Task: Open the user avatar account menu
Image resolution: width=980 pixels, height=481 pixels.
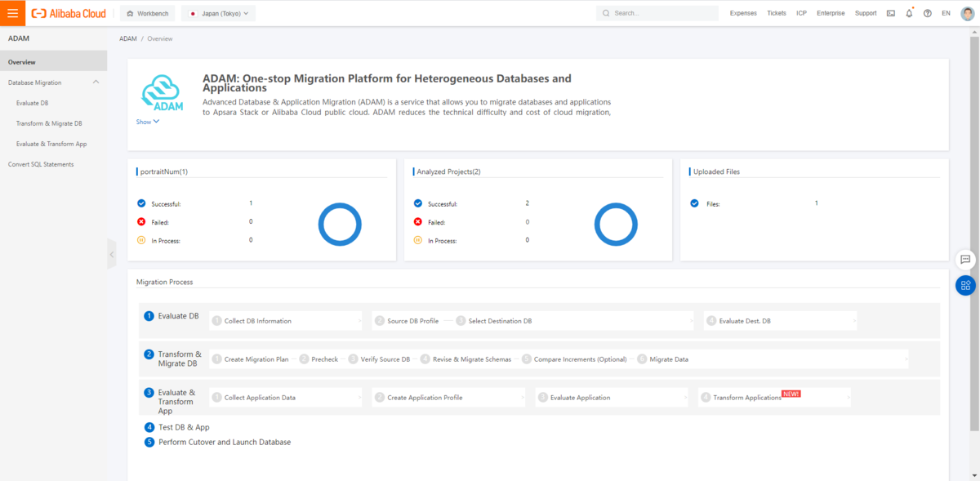Action: point(967,13)
